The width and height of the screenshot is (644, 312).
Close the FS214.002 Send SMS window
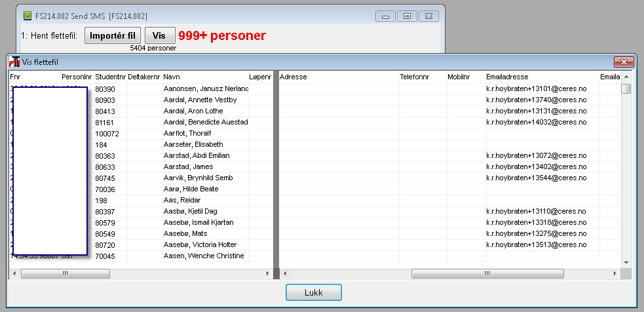428,16
